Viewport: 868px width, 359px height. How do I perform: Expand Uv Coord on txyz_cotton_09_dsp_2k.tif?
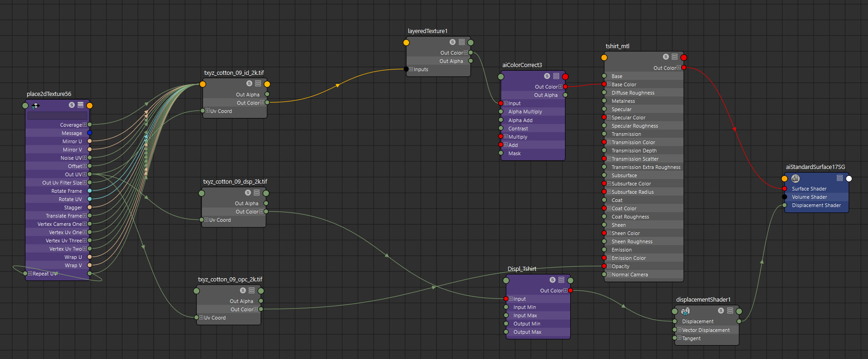pos(206,220)
